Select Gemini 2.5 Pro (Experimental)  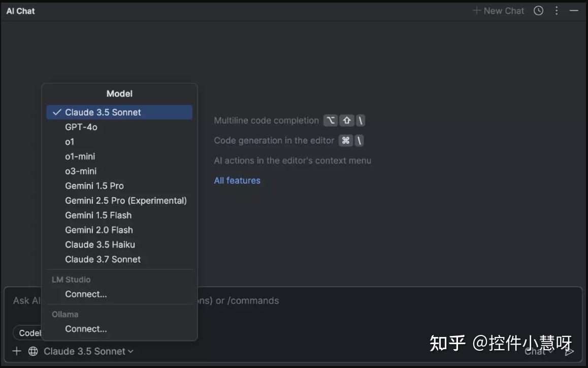click(x=126, y=200)
